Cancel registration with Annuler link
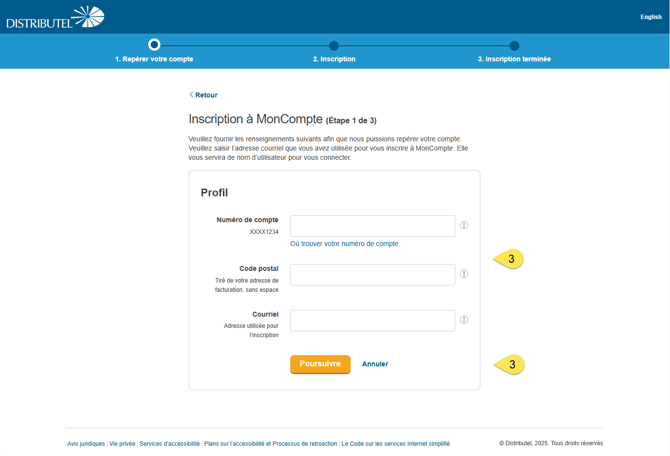Viewport: 670px width, 456px height. pyautogui.click(x=375, y=364)
